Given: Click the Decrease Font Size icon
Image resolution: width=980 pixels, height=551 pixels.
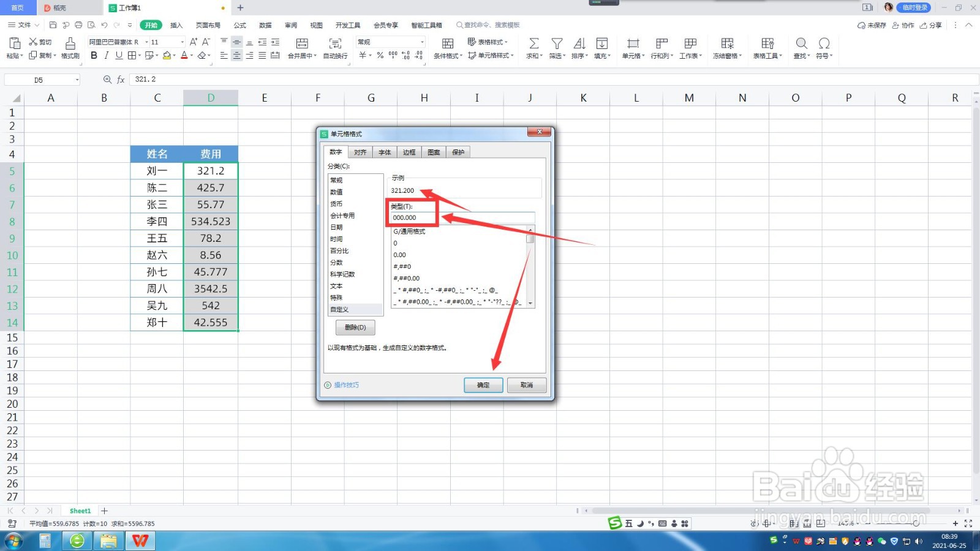Looking at the screenshot, I should [x=206, y=42].
